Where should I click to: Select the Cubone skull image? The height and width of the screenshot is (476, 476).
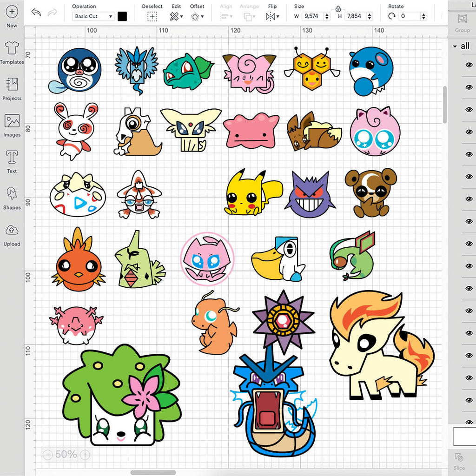pyautogui.click(x=138, y=132)
